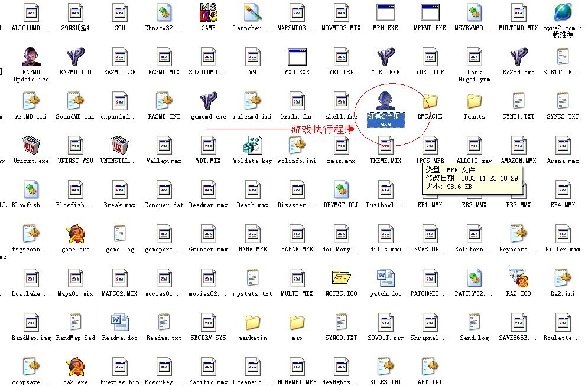This screenshot has width=588, height=386.
Task: Select xmas.mmx map file
Action: pyautogui.click(x=341, y=145)
